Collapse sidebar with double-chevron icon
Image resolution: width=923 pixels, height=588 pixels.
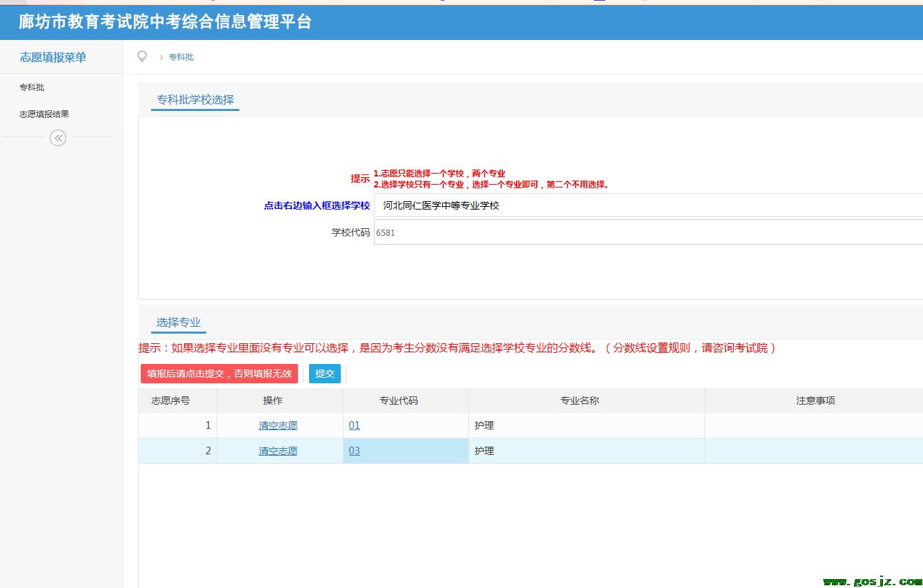click(58, 138)
